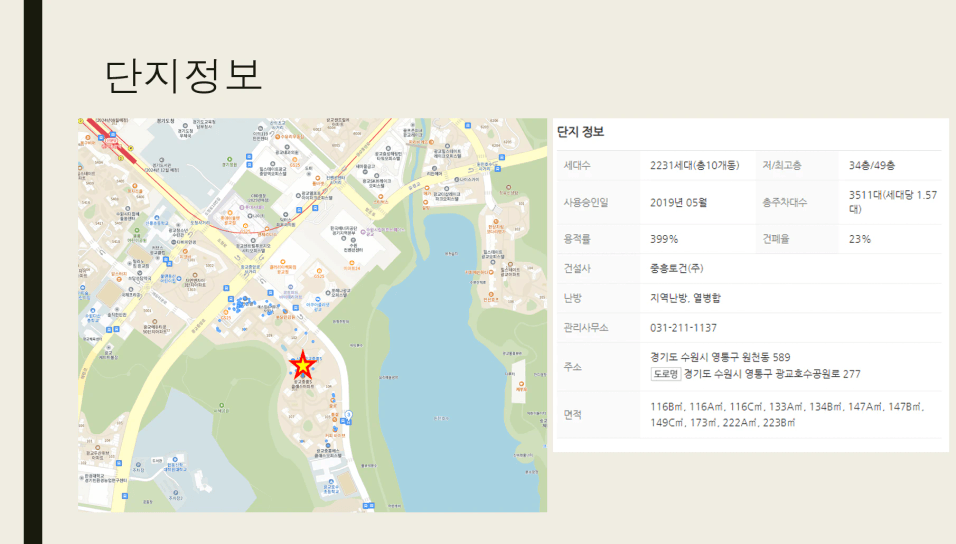Select the area list starting with 116B㎡
The height and width of the screenshot is (544, 956).
click(787, 415)
